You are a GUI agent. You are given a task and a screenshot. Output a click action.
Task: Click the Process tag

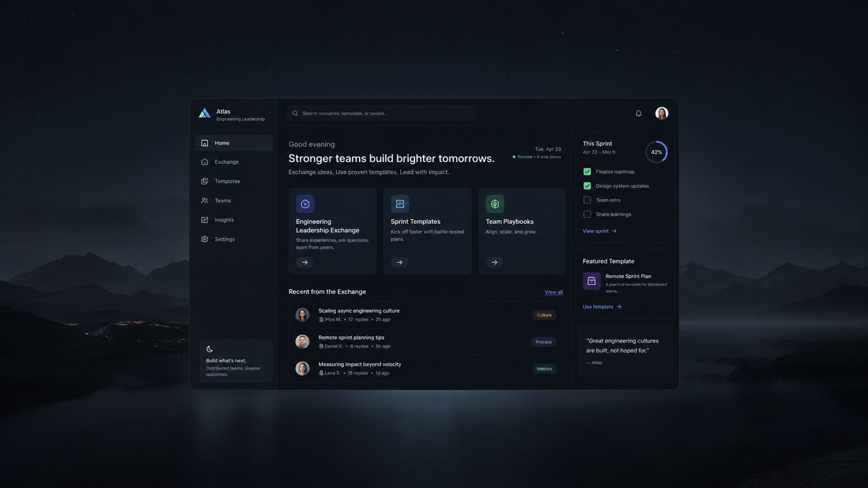coord(544,342)
